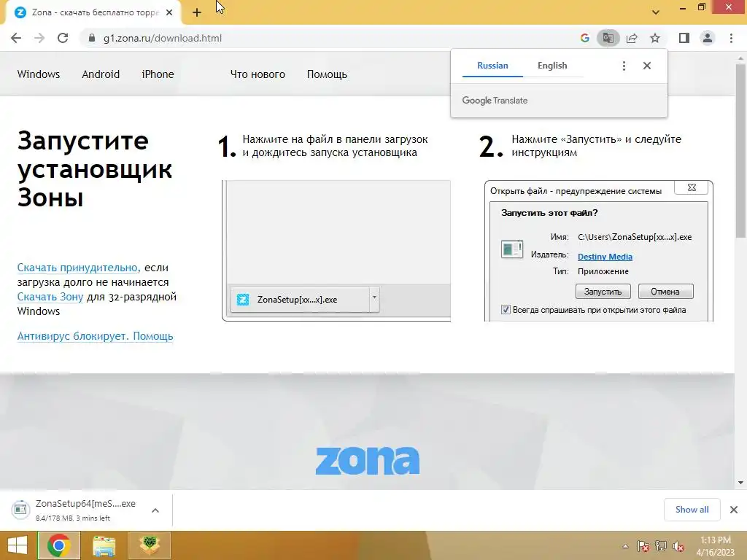Click network icon in system tray
The width and height of the screenshot is (747, 560).
(x=661, y=546)
